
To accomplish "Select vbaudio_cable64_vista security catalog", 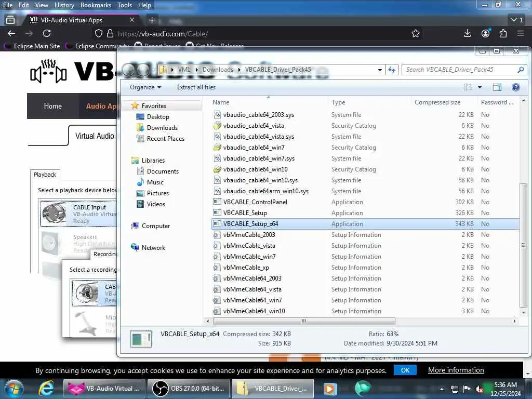I will [x=254, y=126].
